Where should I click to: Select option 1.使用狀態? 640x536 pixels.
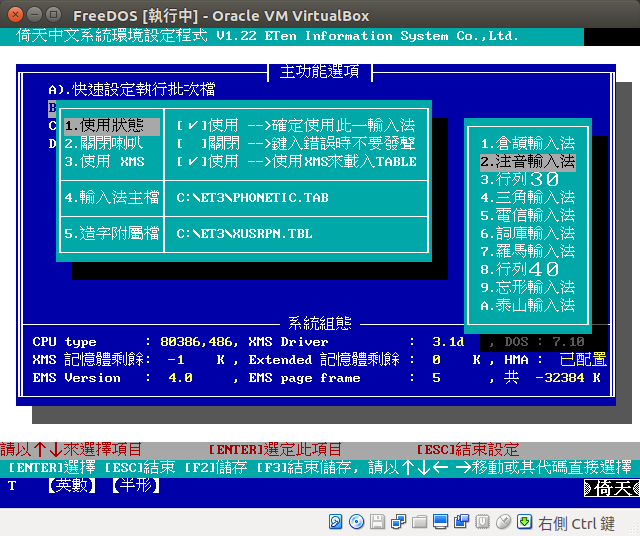(x=112, y=126)
